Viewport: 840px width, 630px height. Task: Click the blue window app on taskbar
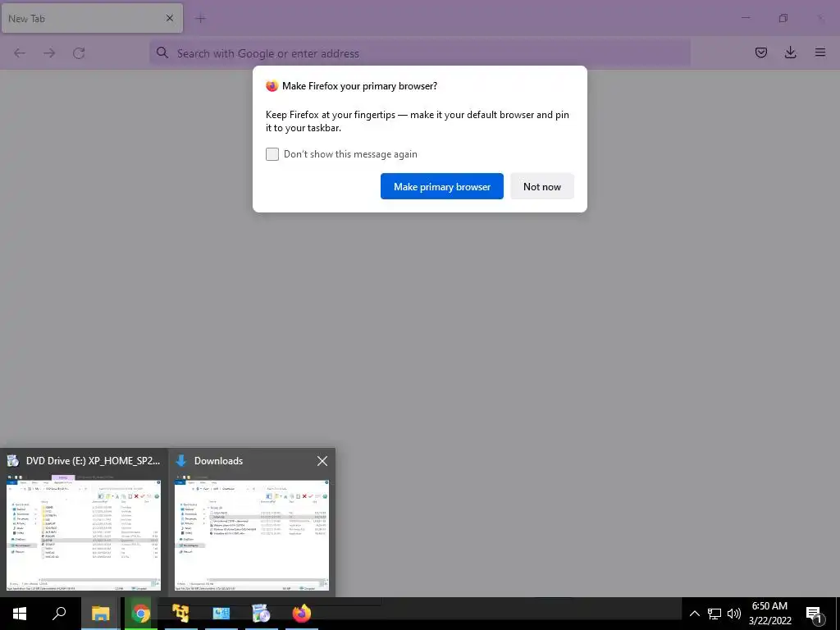point(221,614)
